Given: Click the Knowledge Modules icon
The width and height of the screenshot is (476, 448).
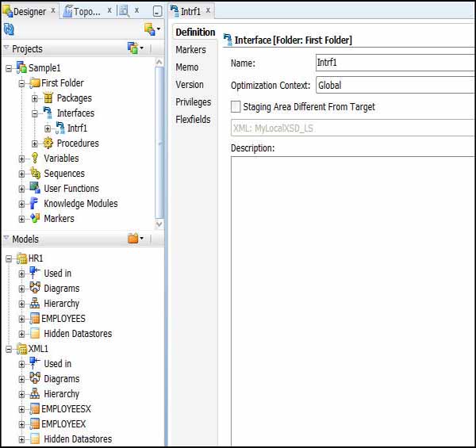Looking at the screenshot, I should coord(34,203).
